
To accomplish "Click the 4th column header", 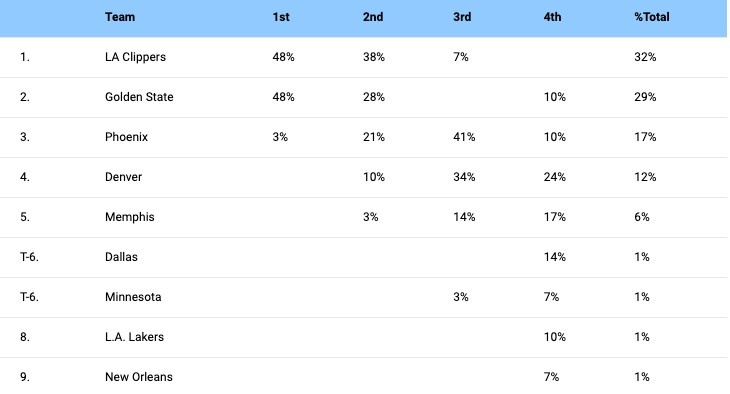I will tap(552, 17).
